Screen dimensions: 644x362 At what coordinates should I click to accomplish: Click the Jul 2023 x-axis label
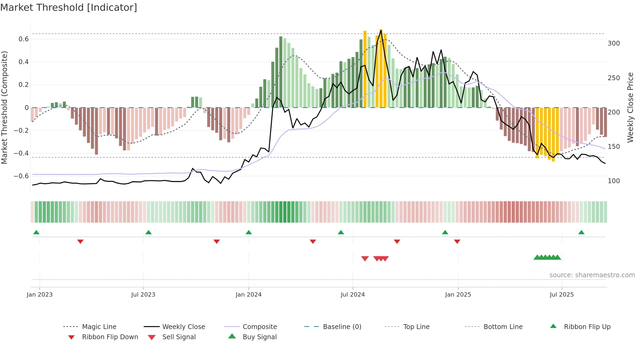coord(143,294)
